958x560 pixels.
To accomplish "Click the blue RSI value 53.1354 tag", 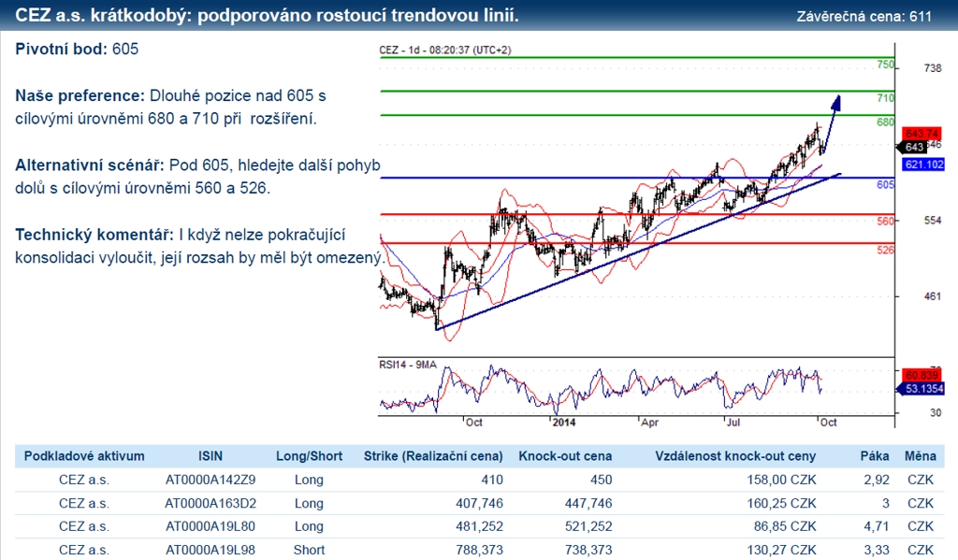I will coord(921,389).
